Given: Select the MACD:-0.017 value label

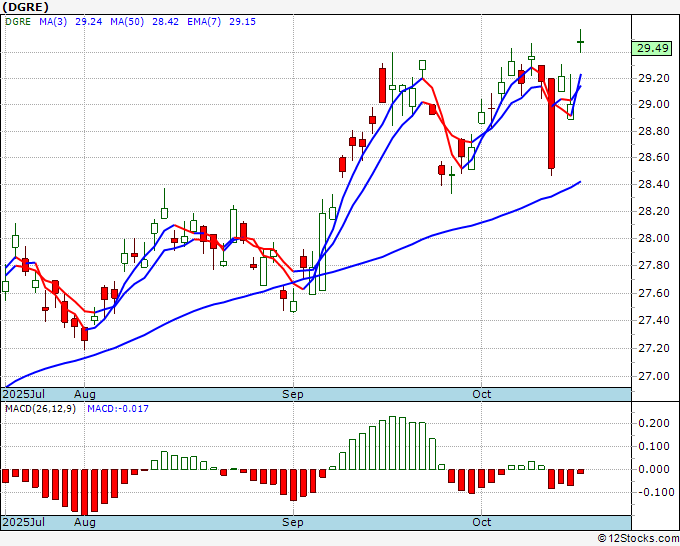Looking at the screenshot, I should pos(118,409).
